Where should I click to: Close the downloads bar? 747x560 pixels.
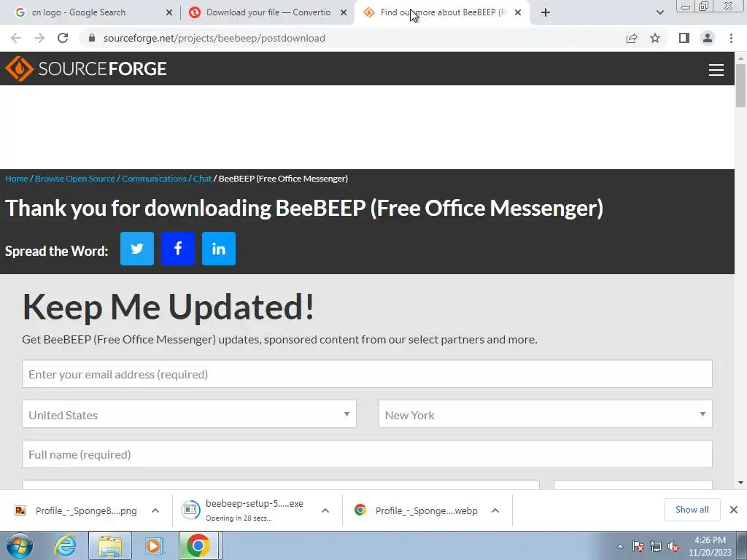(x=734, y=510)
